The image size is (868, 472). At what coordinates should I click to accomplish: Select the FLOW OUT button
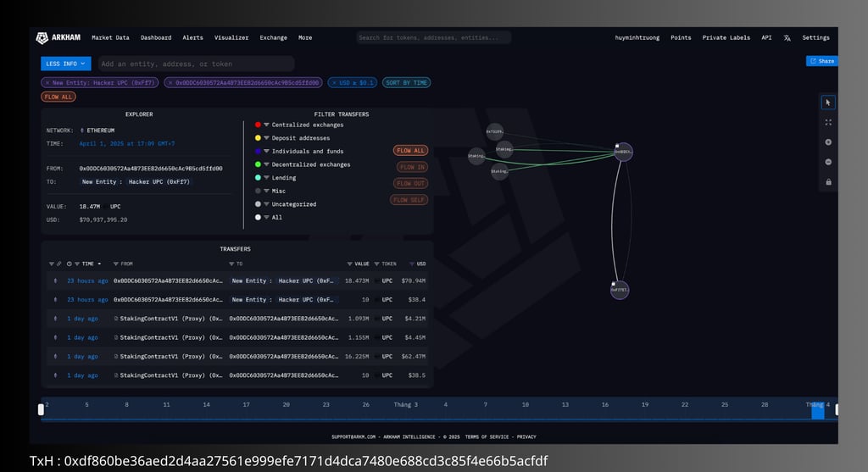pos(411,183)
